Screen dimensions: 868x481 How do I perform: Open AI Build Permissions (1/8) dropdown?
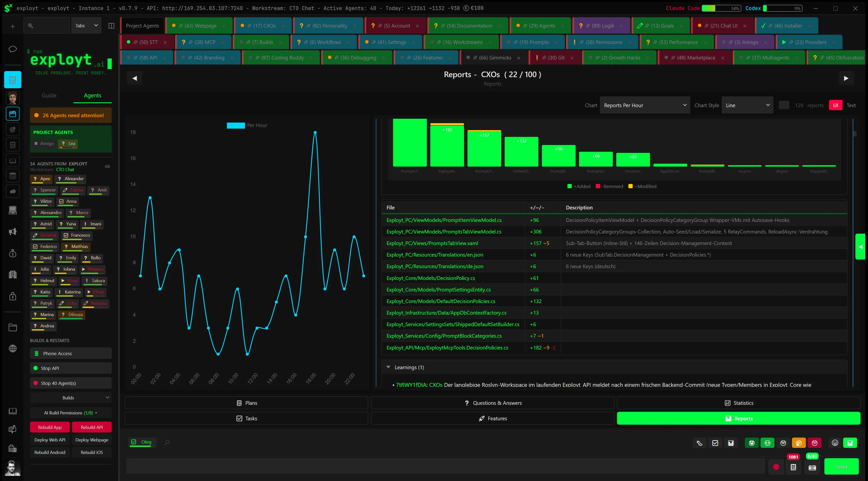pyautogui.click(x=71, y=413)
